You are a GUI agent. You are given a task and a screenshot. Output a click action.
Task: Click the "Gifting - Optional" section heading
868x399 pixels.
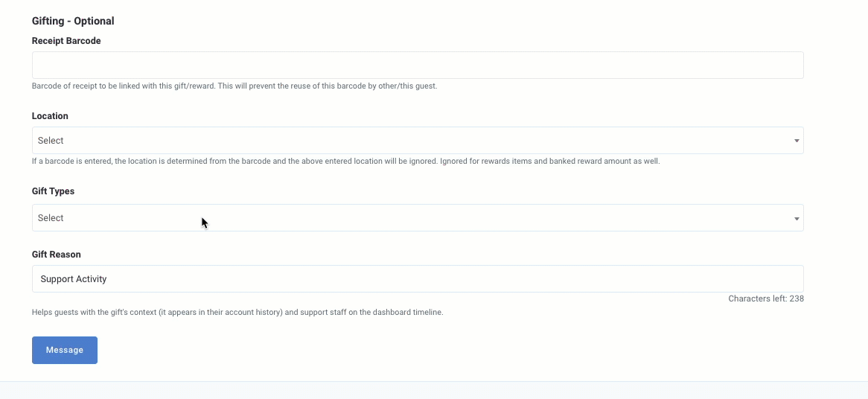[x=73, y=21]
